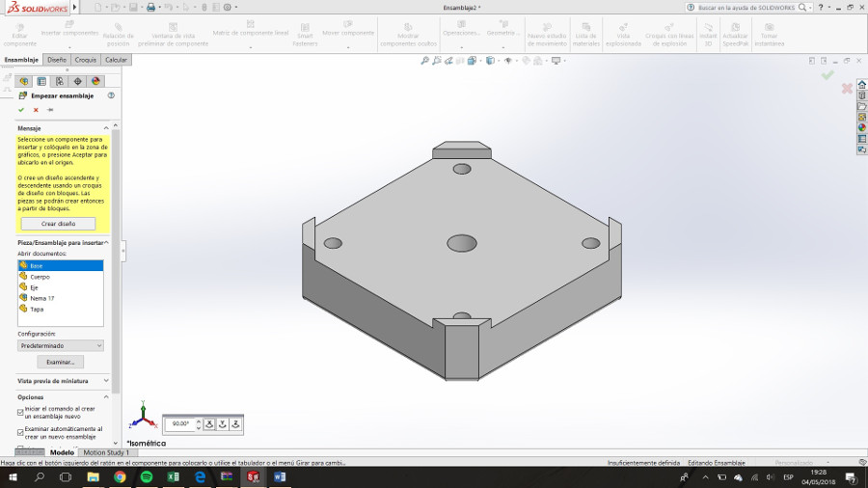Screen dimensions: 868x488
Task: Open Word from the Windows taskbar
Action: pos(280,477)
